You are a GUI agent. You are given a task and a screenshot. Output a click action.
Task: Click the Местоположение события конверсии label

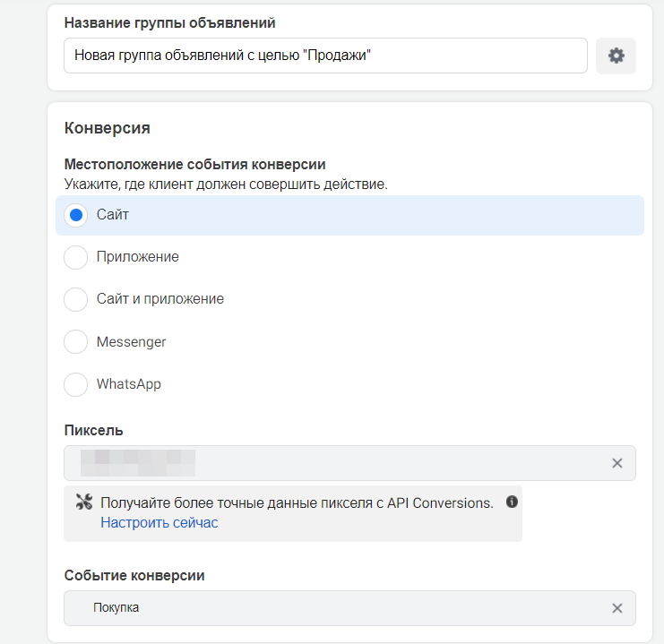coord(194,165)
